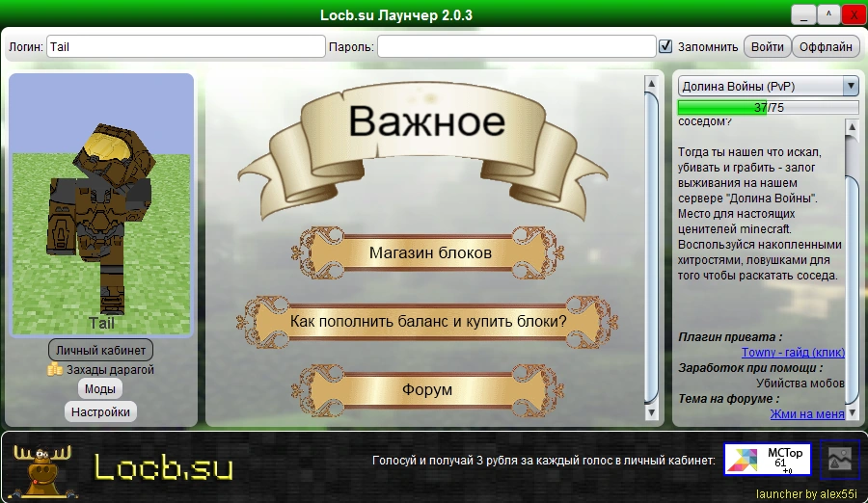The width and height of the screenshot is (868, 503).
Task: Click the Убийства мобов text
Action: click(800, 383)
